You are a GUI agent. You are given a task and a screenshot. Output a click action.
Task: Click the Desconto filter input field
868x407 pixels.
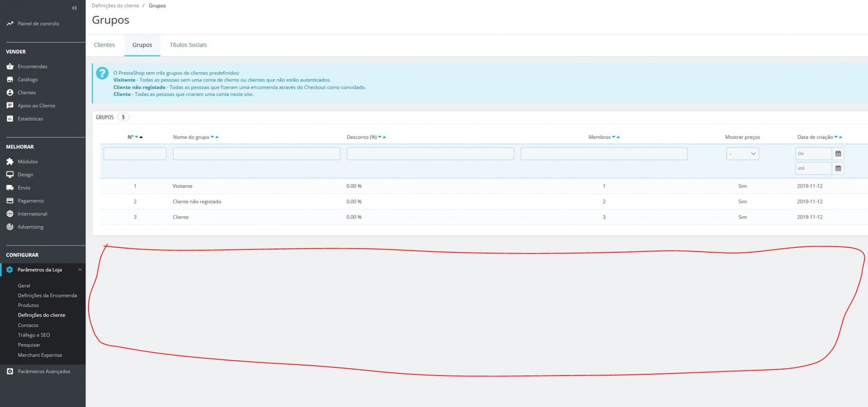point(430,154)
